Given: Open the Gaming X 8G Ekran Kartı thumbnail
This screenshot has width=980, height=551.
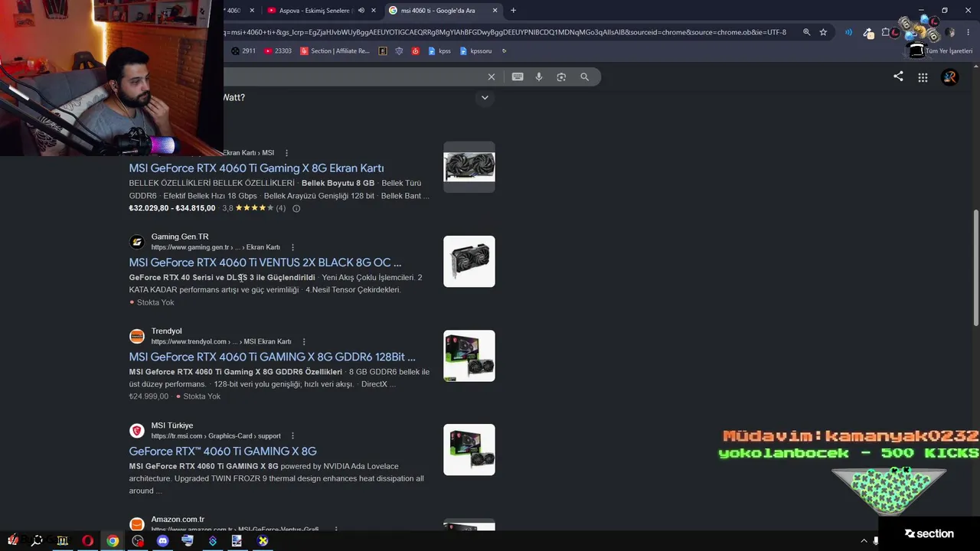Looking at the screenshot, I should coord(469,167).
